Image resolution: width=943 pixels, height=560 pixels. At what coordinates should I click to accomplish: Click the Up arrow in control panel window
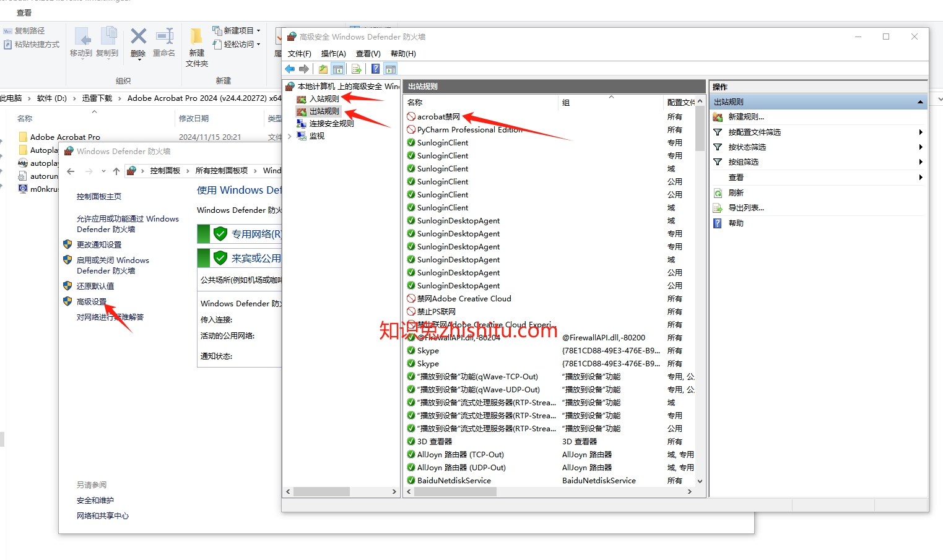coord(116,171)
